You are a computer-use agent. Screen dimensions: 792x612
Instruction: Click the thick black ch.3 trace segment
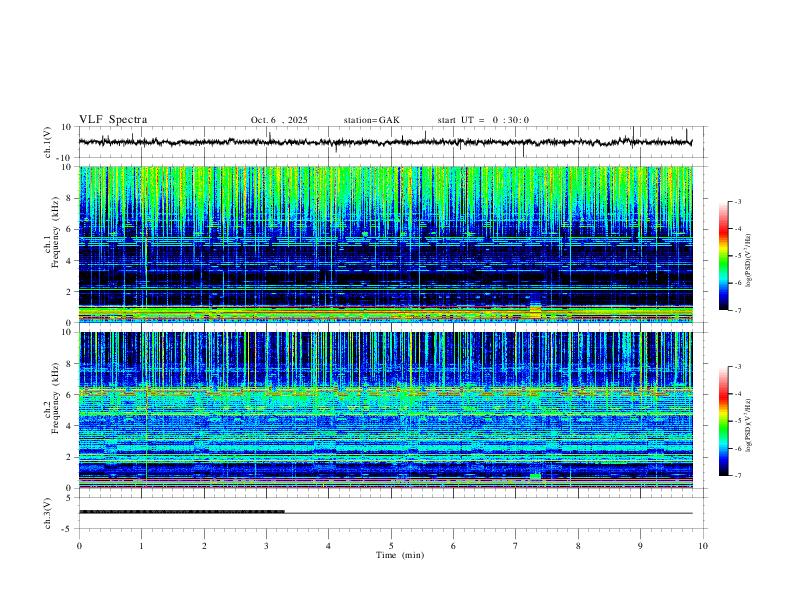(182, 512)
